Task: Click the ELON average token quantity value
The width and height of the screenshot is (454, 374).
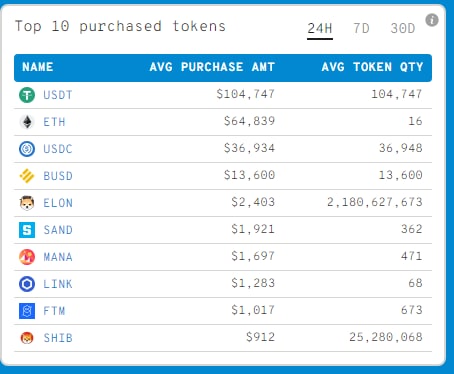Action: (375, 202)
